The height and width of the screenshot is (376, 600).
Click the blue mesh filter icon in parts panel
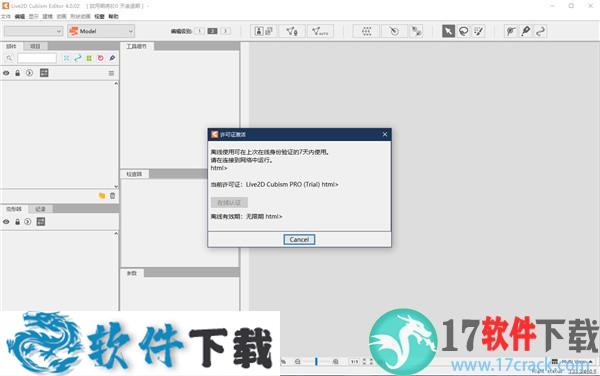[x=67, y=58]
